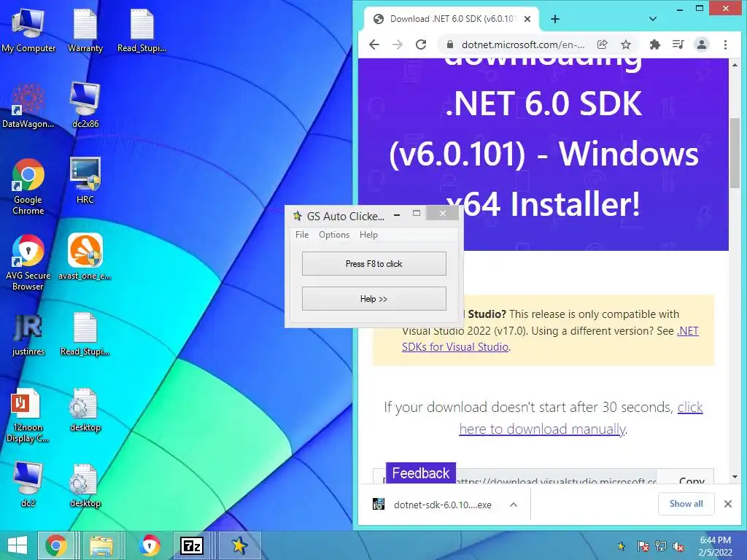Open Chrome profile avatar menu
Viewport: 747px width, 560px height.
click(701, 44)
